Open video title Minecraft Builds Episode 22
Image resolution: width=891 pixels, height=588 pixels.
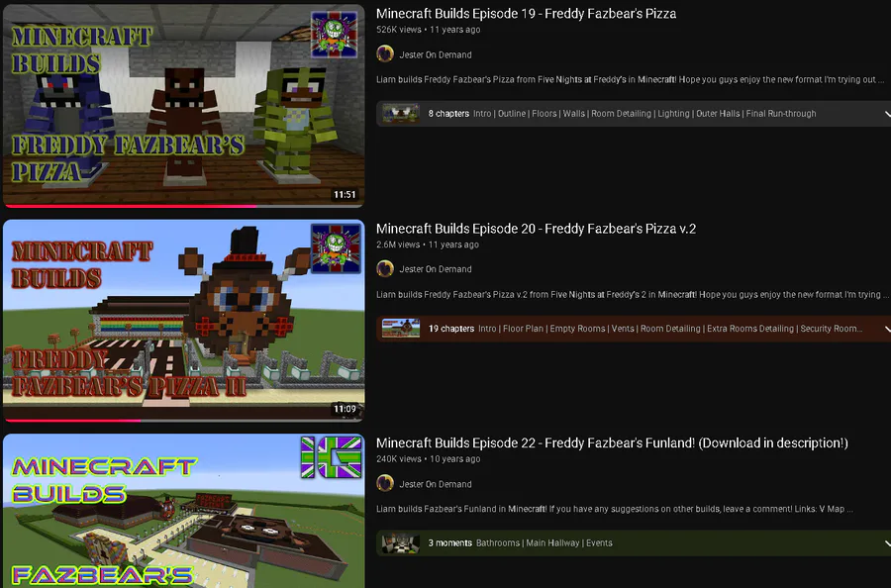(x=612, y=443)
